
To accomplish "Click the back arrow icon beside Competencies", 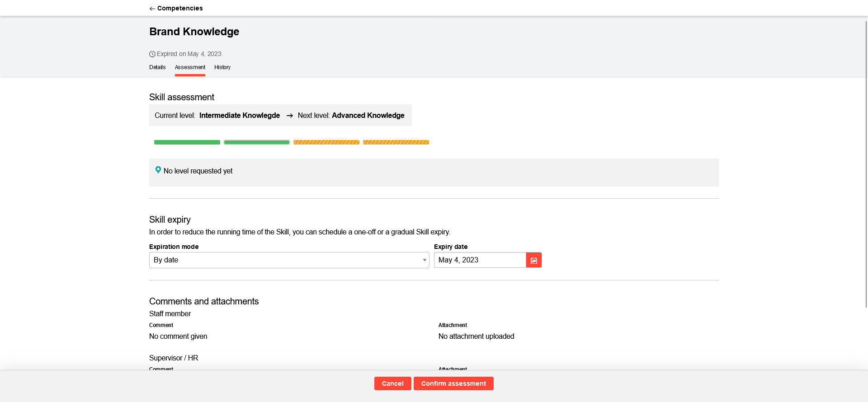I will click(x=152, y=9).
